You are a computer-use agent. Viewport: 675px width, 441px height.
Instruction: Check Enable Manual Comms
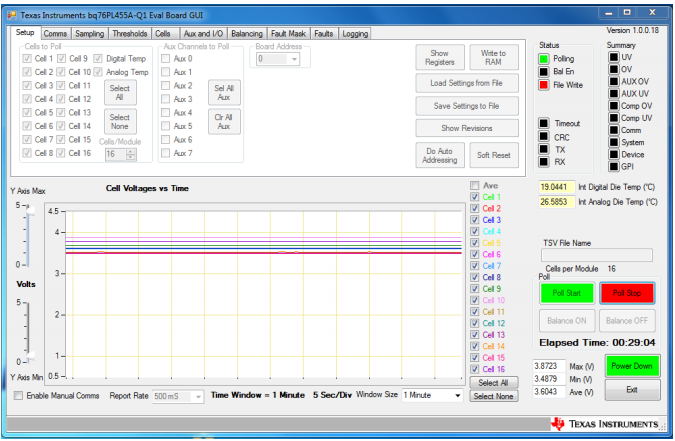pyautogui.click(x=19, y=395)
